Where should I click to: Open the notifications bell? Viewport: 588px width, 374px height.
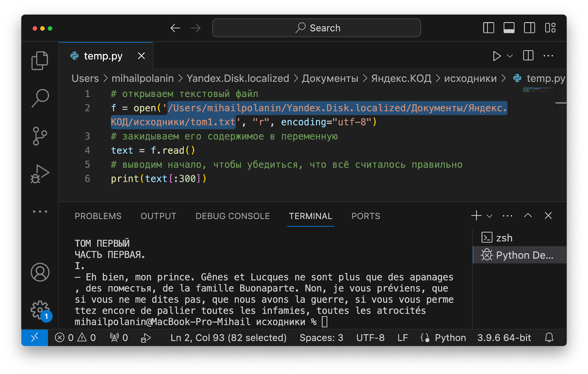[x=549, y=338]
